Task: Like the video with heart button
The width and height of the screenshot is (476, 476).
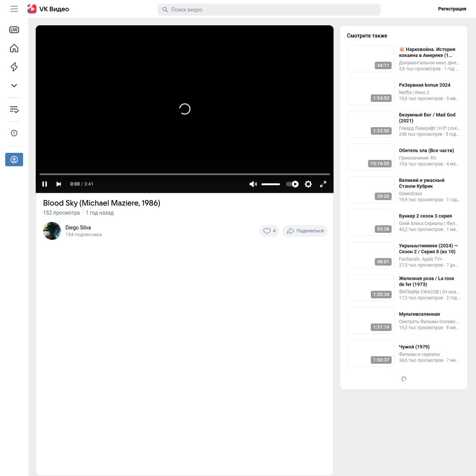Action: tap(269, 231)
